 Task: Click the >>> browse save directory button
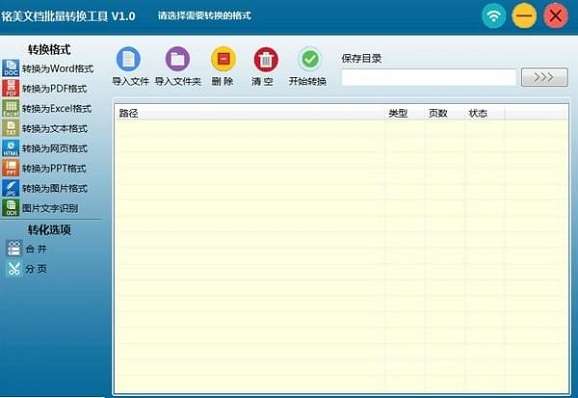544,77
